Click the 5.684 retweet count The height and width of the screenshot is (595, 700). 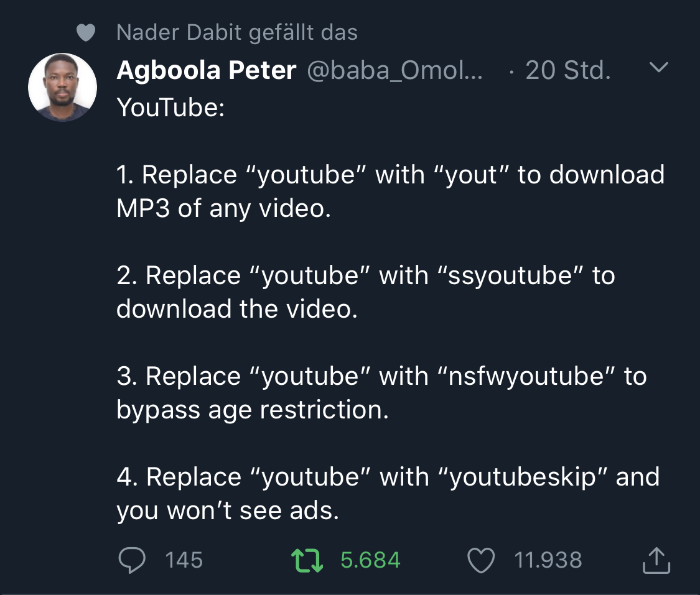[x=371, y=560]
